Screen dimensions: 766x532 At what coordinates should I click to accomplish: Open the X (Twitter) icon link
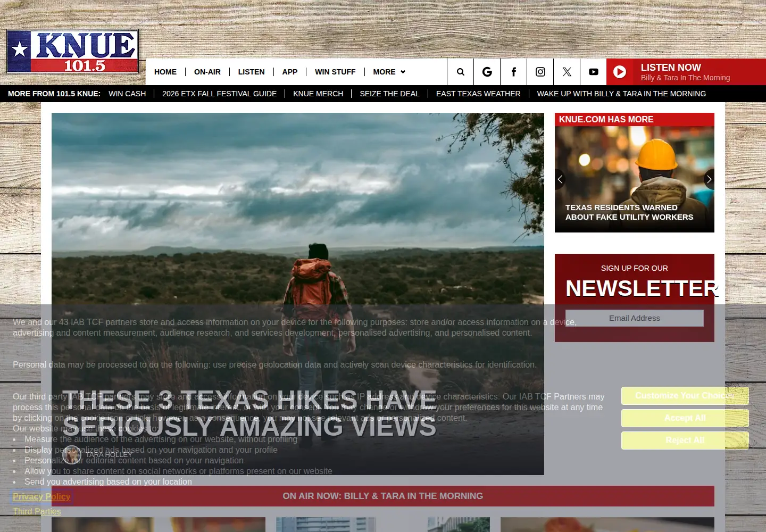[x=567, y=72]
